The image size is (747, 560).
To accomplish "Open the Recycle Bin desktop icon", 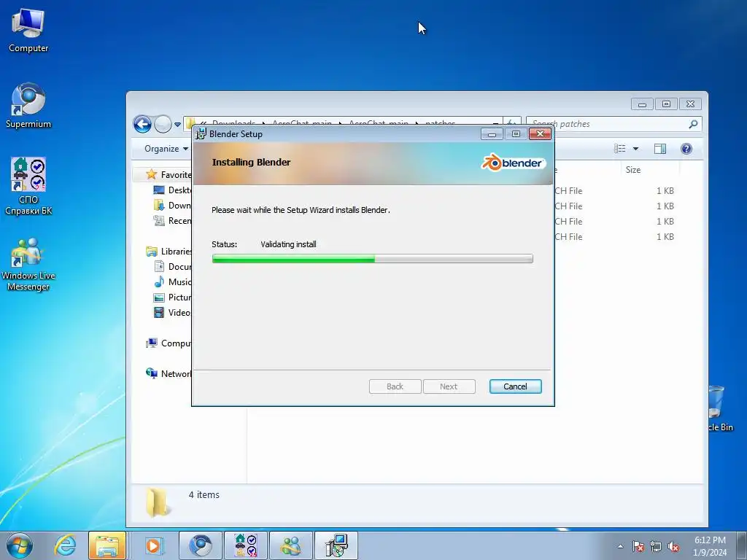I will point(719,408).
